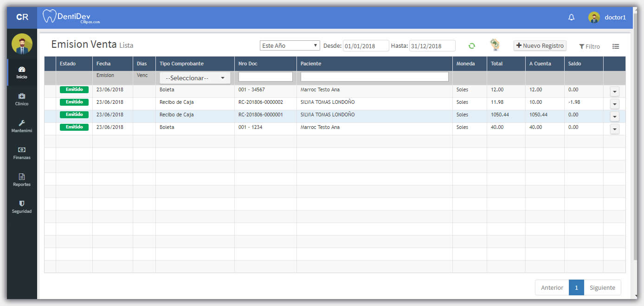Click the Siguiente pagination button
644x306 pixels.
tap(602, 287)
